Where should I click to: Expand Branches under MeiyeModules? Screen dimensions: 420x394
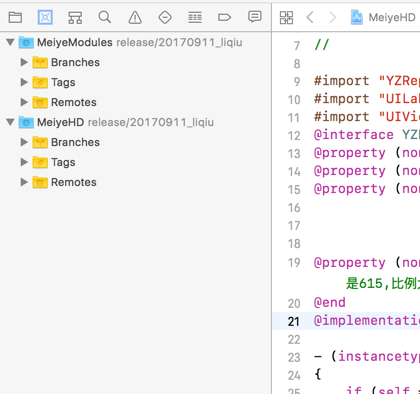(24, 62)
